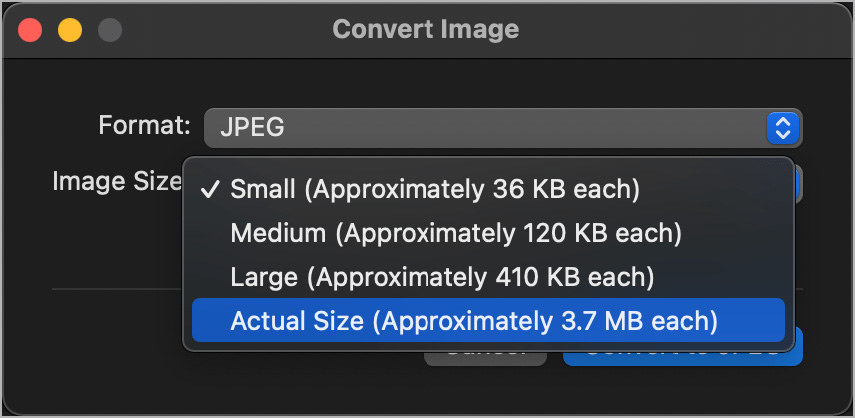Screen dimensions: 855x418
Task: Select the Small (36 KB) size option
Action: [434, 188]
